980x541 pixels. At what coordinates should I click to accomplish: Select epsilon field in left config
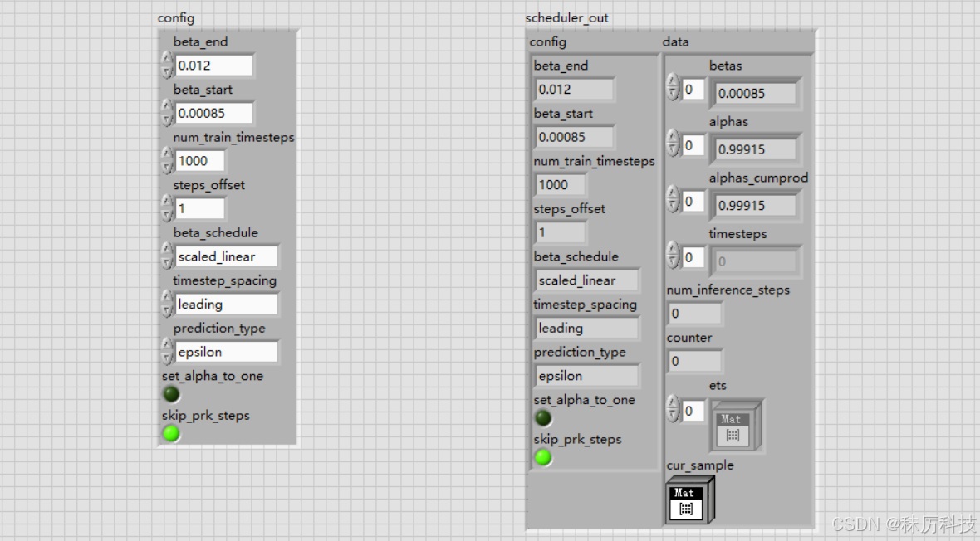(226, 352)
